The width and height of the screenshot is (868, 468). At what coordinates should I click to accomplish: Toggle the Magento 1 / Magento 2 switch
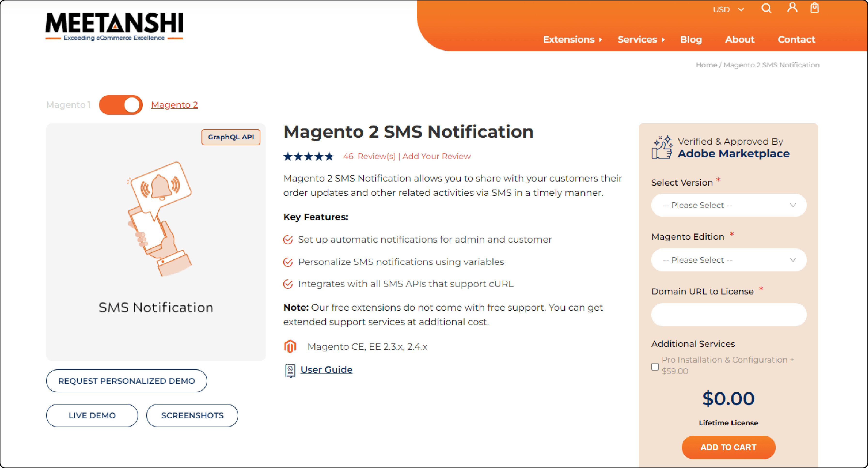pos(121,105)
